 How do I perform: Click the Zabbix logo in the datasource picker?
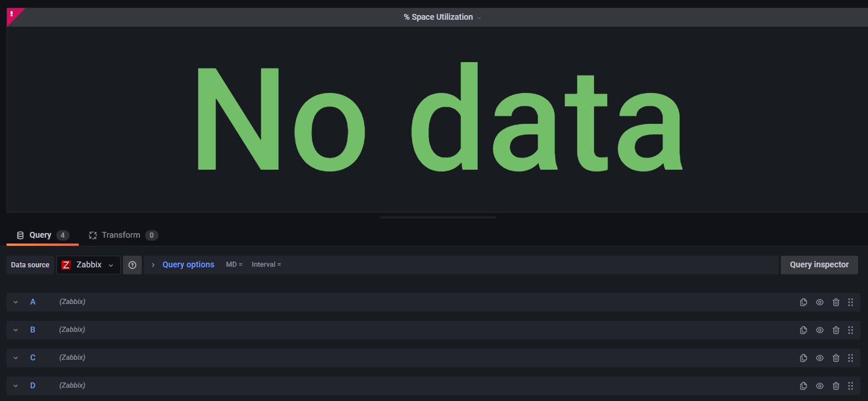(x=66, y=264)
